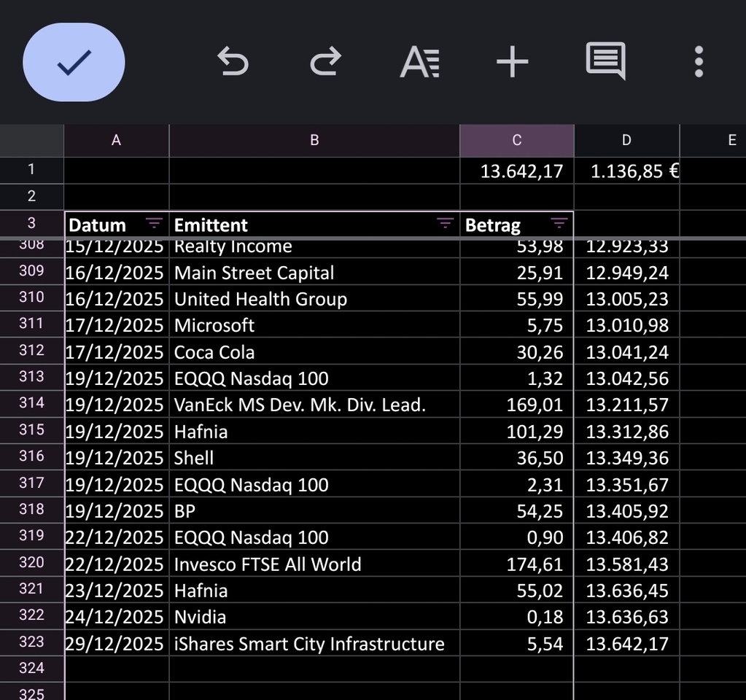Screen dimensions: 746x700
Task: Open the three-dot overflow menu
Action: [699, 62]
